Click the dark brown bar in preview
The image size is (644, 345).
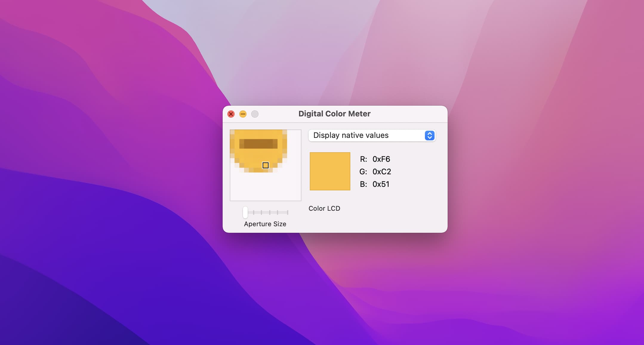click(258, 144)
